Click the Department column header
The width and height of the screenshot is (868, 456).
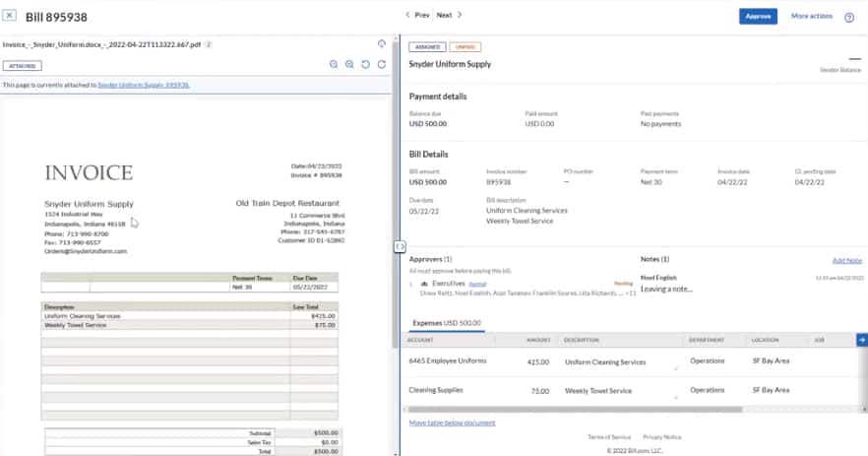[707, 340]
